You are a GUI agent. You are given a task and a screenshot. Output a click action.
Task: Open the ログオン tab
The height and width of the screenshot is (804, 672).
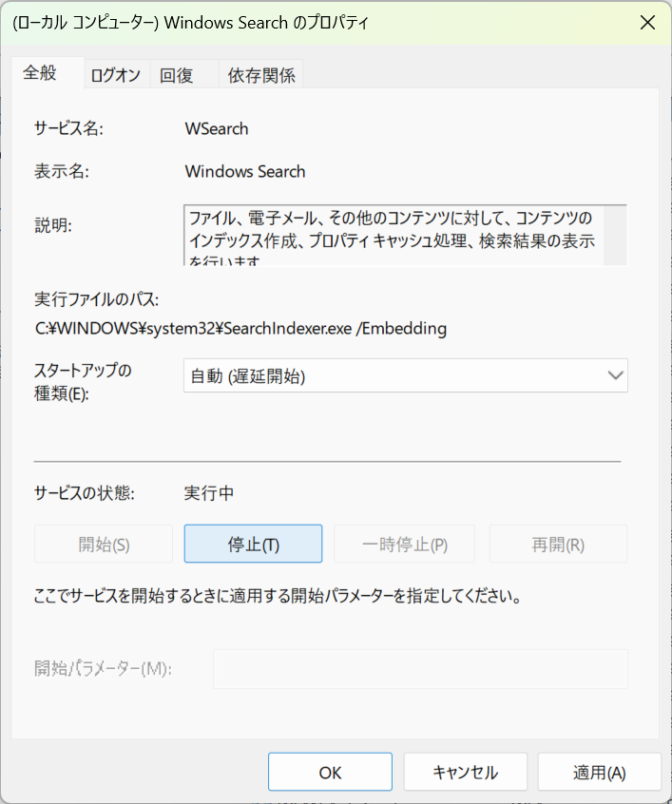pos(117,75)
